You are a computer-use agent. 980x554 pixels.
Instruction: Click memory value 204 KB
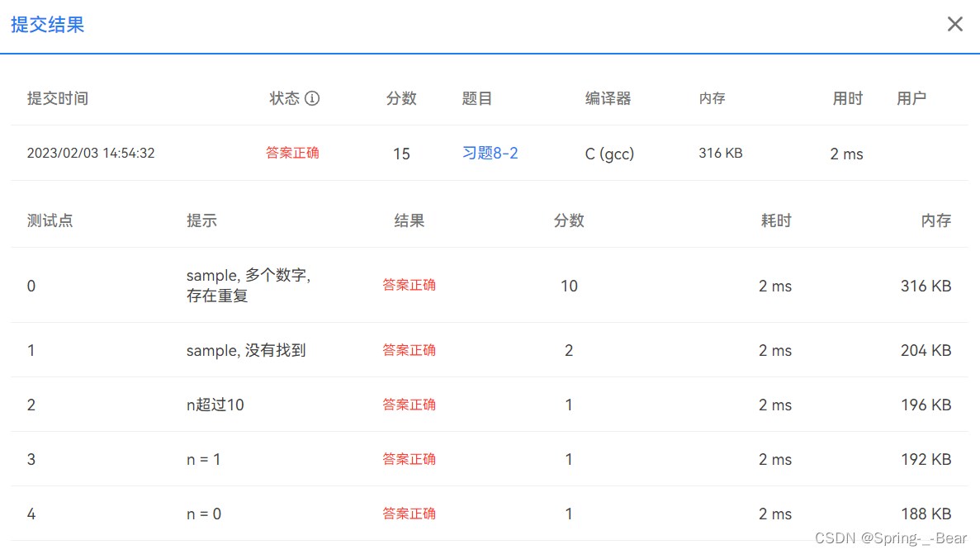coord(926,351)
